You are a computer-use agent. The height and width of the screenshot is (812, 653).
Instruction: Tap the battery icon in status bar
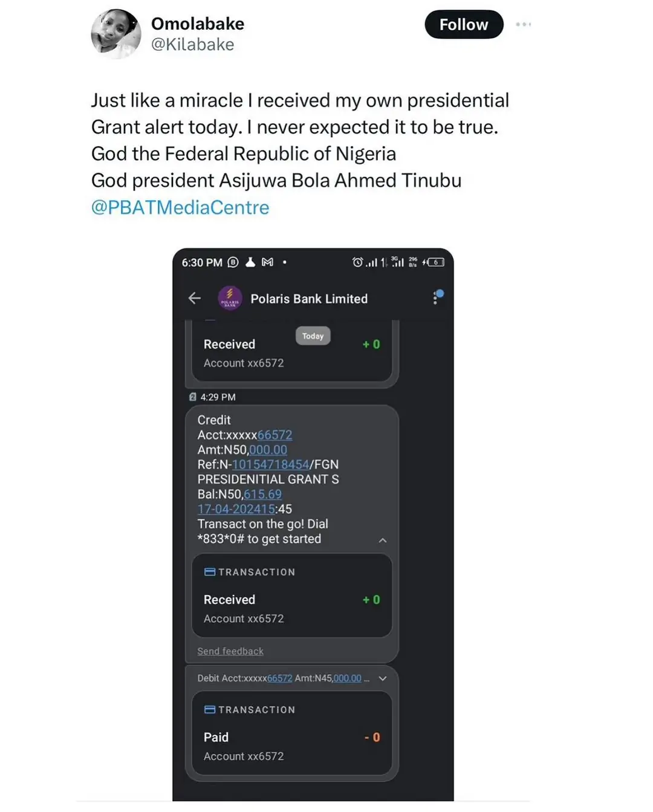[x=435, y=262]
